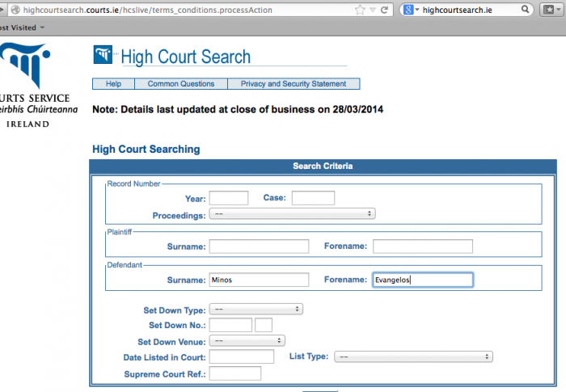Click Defendant Surname field containing Minos
This screenshot has width=566, height=392.
259,280
